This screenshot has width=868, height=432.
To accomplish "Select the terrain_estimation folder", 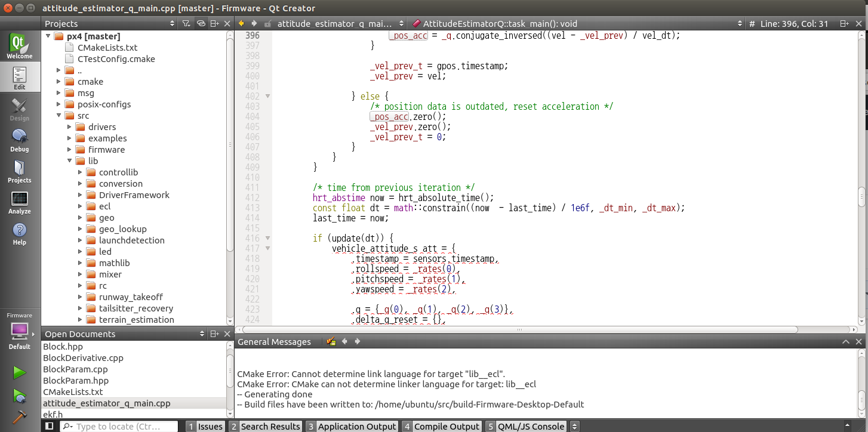I will [137, 320].
